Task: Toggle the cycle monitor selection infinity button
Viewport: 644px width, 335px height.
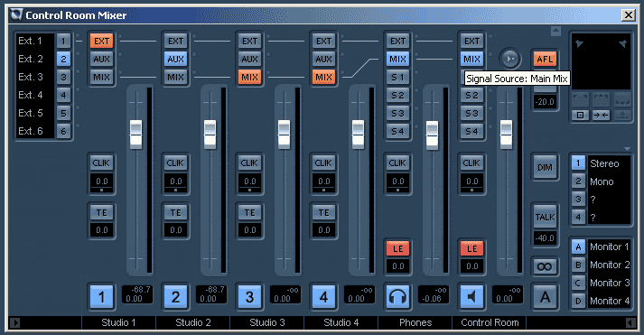Action: click(545, 267)
